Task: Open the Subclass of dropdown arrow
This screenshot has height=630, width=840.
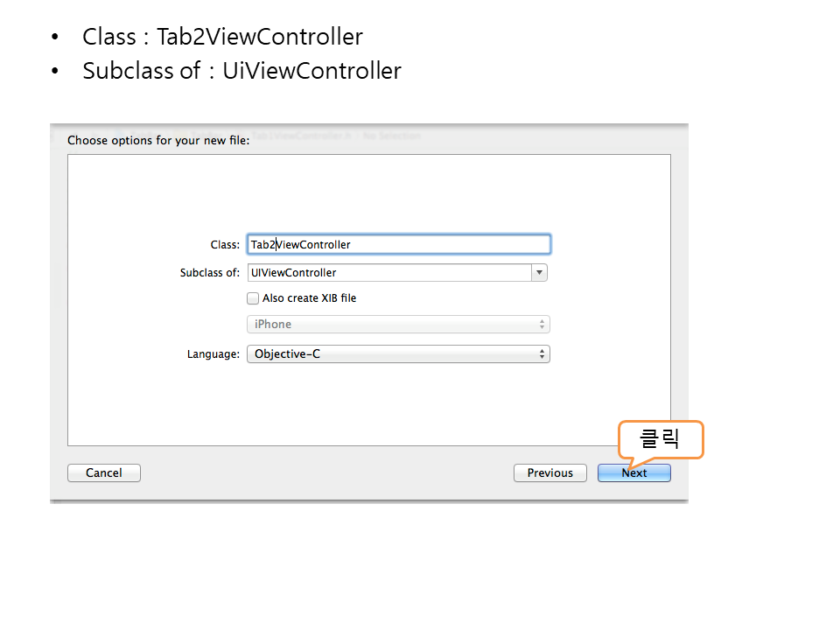Action: point(539,273)
